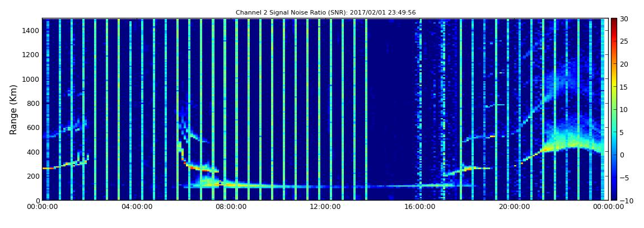This screenshot has width=644, height=228.
Task: Click the red echo trace at 00:00 near 260 km
Action: (49, 168)
